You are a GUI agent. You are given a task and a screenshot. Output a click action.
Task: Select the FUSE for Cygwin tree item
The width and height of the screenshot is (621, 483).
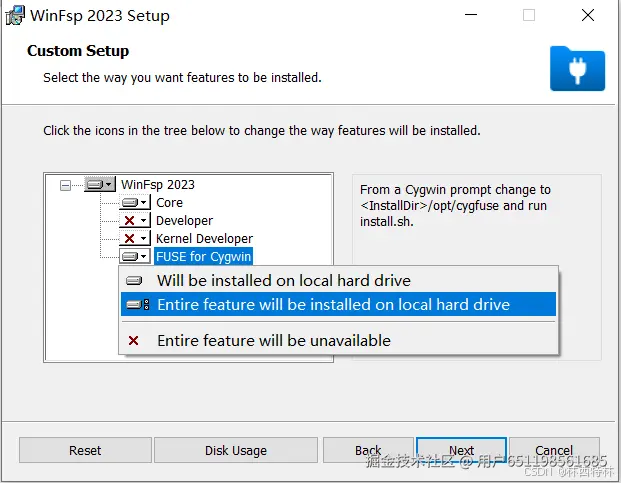point(204,257)
